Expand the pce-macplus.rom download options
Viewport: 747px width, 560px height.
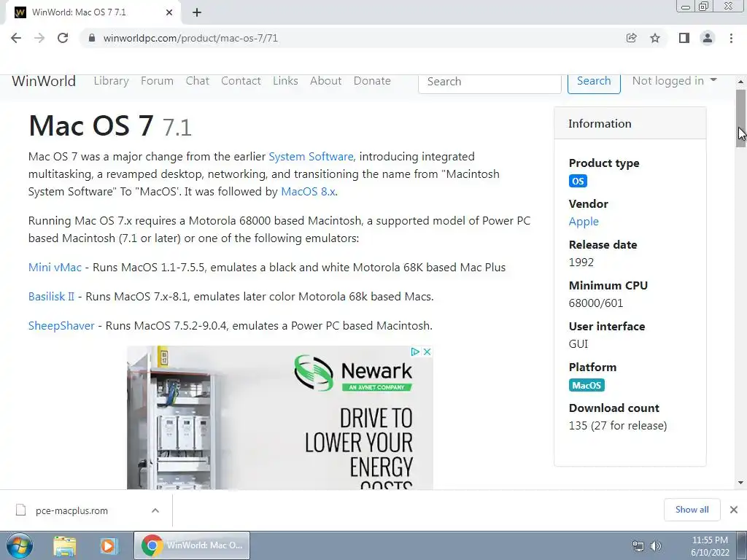tap(155, 510)
